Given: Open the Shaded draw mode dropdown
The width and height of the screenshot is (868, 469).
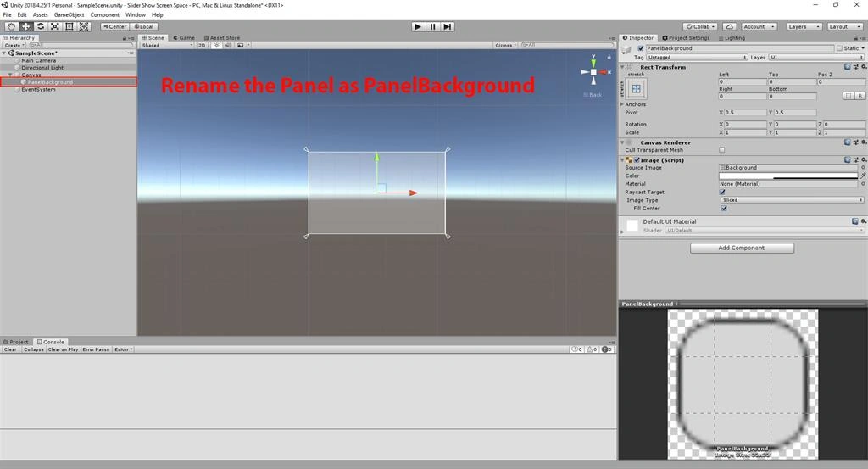Looking at the screenshot, I should (x=167, y=46).
